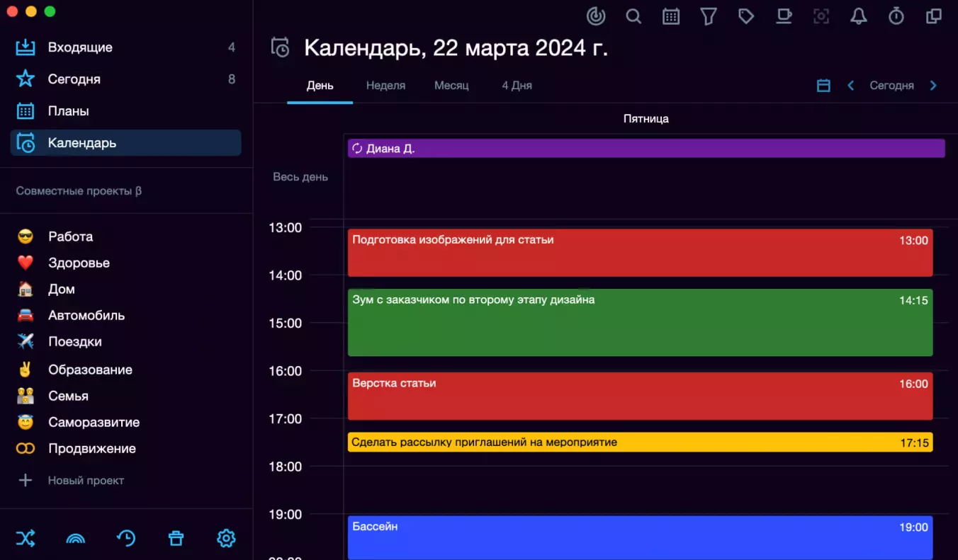Open event Сделать рассылку приглашений на мероприятие

point(640,442)
